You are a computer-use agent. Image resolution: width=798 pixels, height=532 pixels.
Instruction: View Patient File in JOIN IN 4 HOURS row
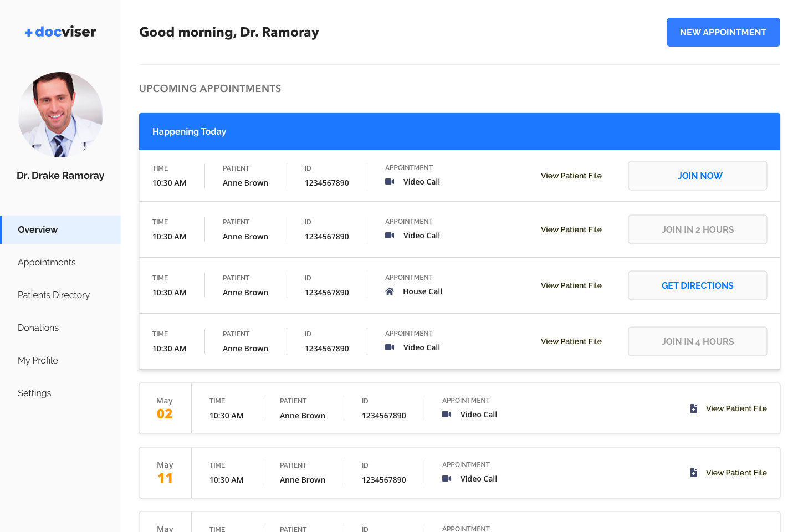pyautogui.click(x=571, y=341)
